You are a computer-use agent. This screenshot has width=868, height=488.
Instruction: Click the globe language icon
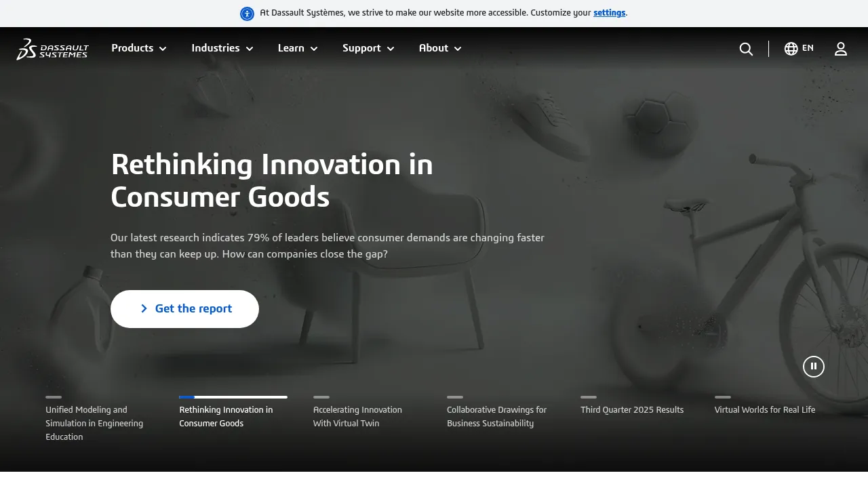pyautogui.click(x=791, y=49)
